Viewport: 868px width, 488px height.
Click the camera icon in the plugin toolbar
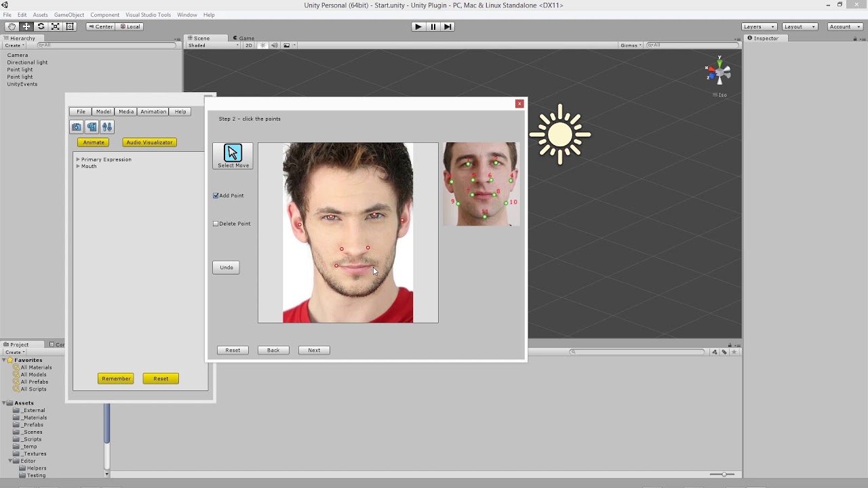pyautogui.click(x=76, y=127)
